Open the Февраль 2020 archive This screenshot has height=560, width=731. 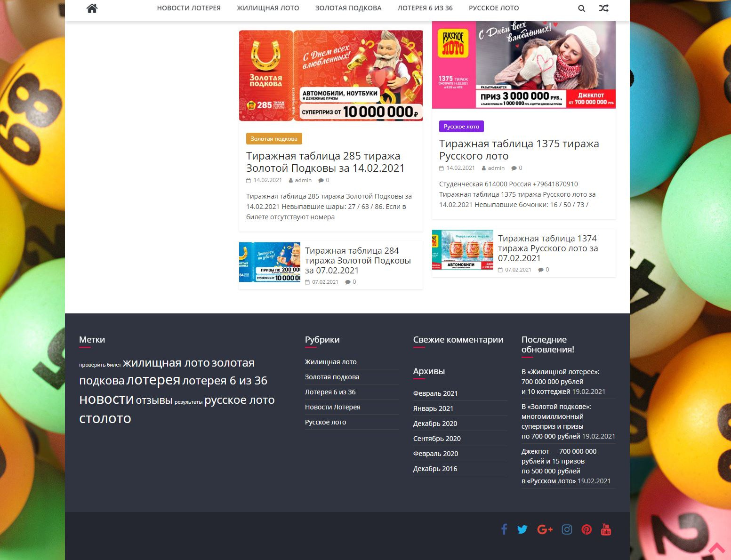pos(435,454)
